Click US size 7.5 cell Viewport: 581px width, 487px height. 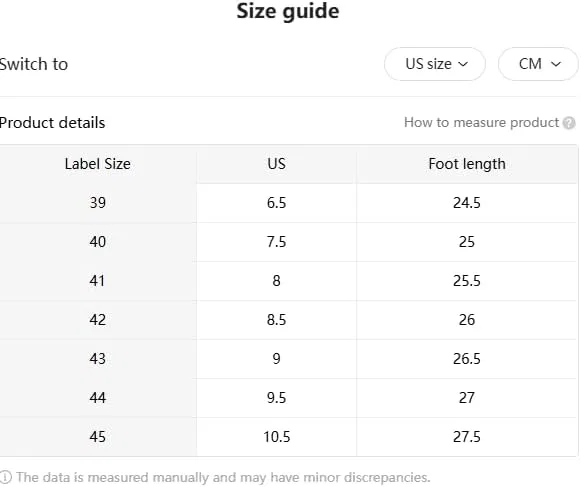click(276, 242)
